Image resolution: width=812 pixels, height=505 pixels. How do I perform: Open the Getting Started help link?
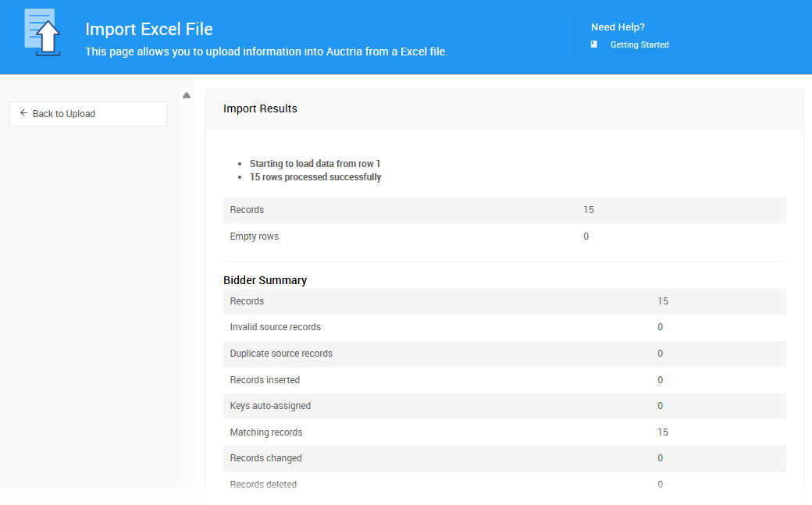pos(639,44)
